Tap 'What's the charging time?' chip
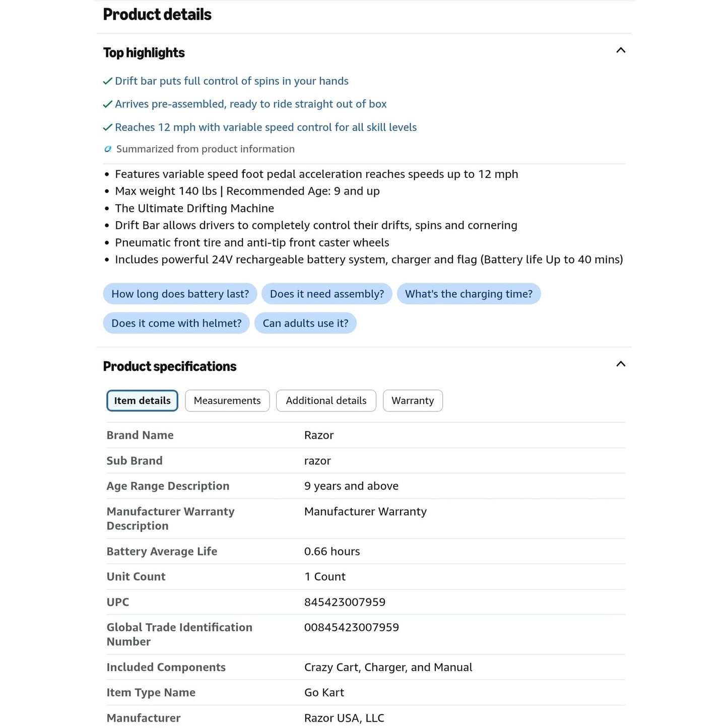Viewport: 728px width, 728px height. (x=469, y=294)
